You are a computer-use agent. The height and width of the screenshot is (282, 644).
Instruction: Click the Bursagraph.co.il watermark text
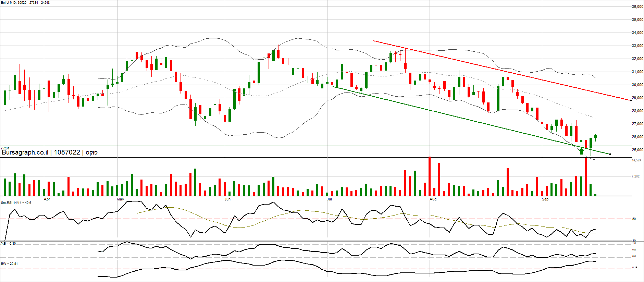click(x=25, y=152)
